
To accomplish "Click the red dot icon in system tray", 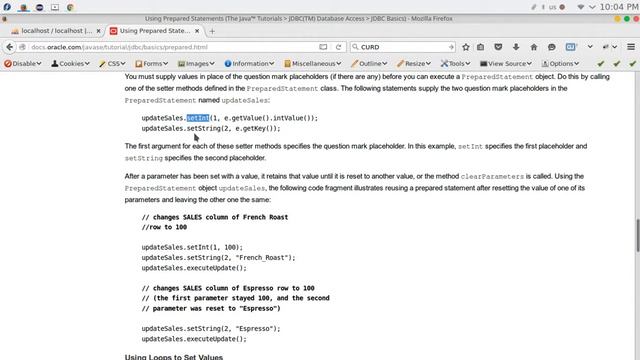I will pyautogui.click(x=562, y=7).
